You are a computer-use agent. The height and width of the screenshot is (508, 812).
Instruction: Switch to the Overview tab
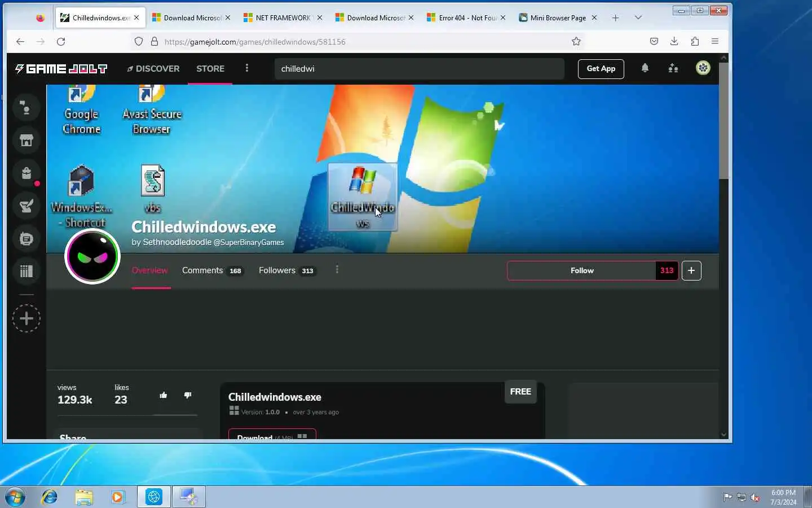pyautogui.click(x=150, y=270)
